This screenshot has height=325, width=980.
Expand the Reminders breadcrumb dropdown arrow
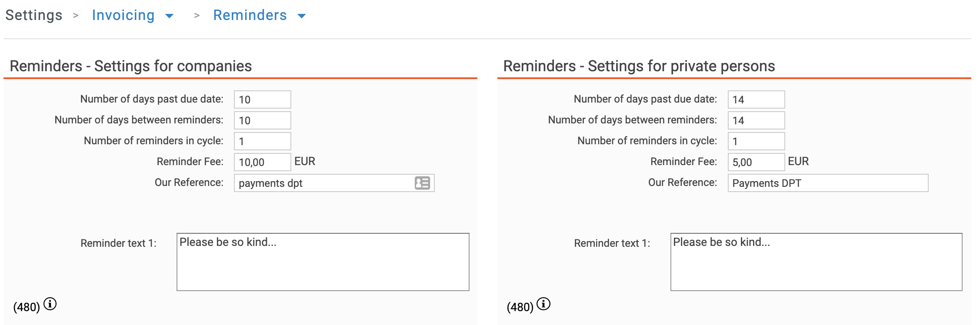302,16
